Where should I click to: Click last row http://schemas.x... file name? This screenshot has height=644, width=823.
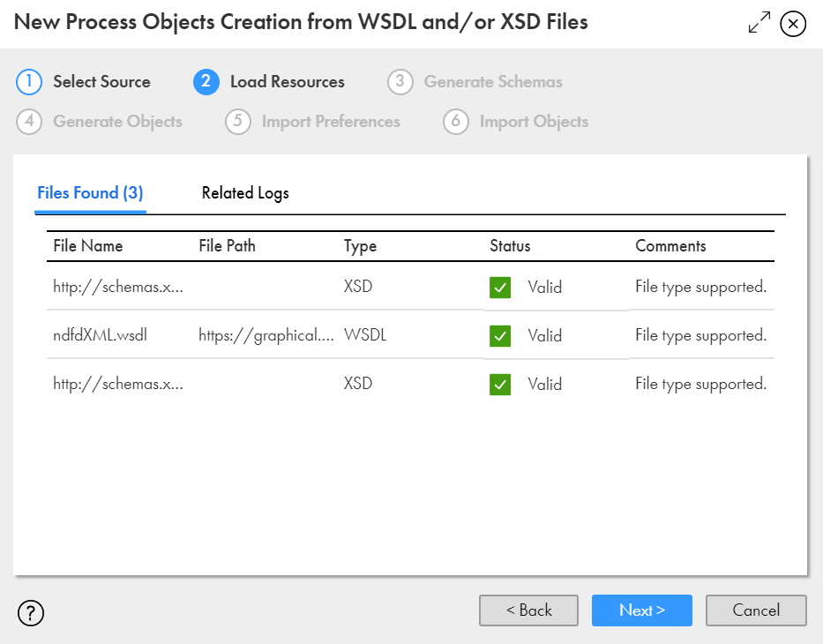click(x=118, y=384)
